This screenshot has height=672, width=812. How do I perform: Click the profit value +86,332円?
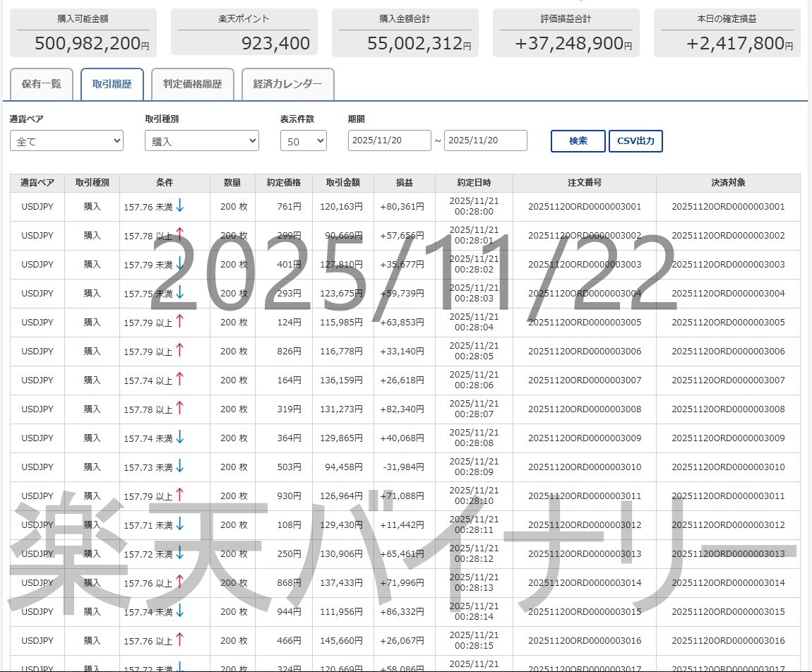402,612
